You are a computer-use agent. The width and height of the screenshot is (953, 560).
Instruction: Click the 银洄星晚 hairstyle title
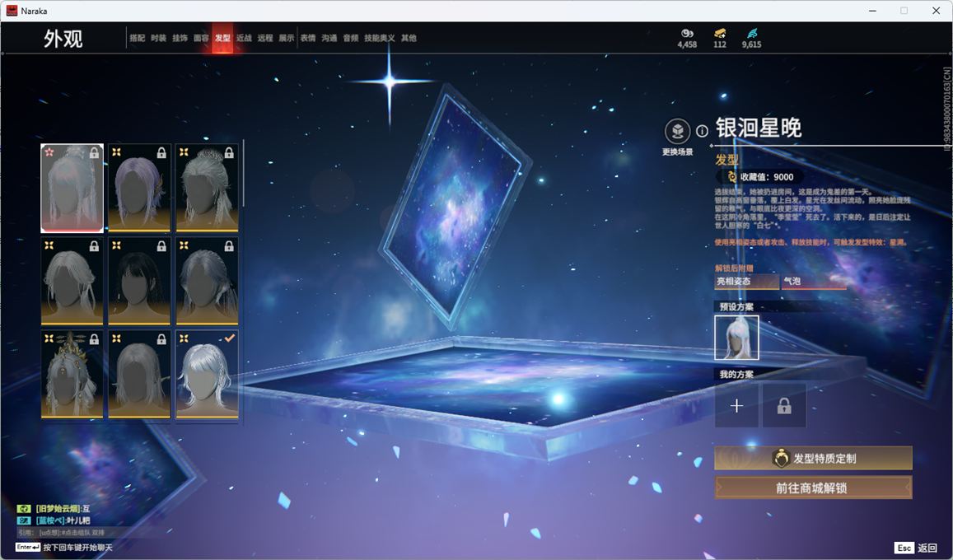759,128
